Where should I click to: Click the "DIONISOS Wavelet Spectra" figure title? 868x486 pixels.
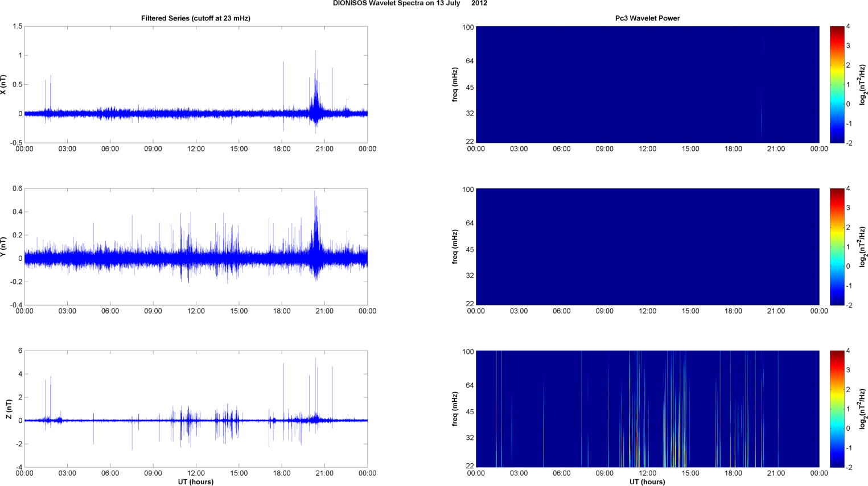click(x=410, y=3)
